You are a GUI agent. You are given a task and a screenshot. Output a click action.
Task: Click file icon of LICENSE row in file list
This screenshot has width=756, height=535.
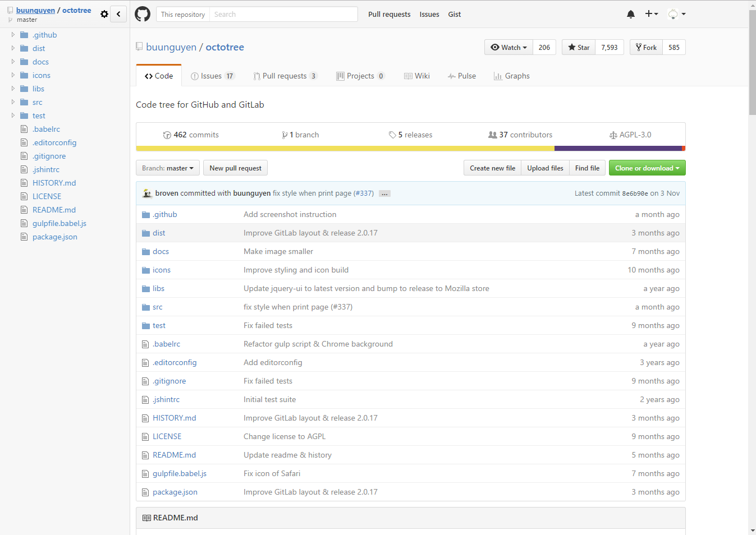(x=145, y=437)
